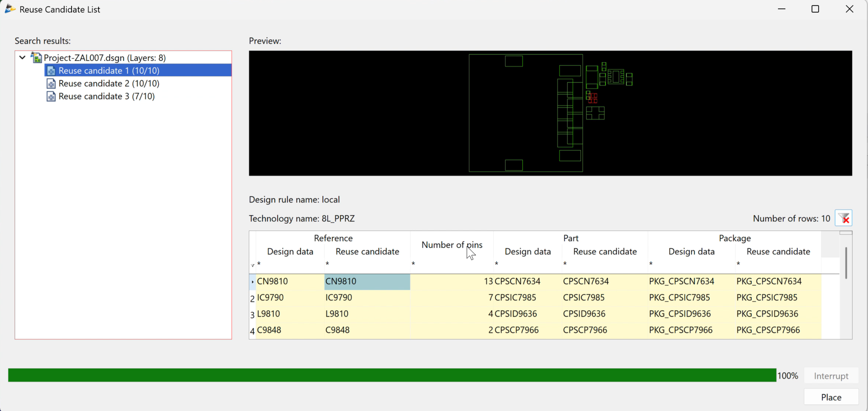Collapse the Project-ZAL007.dsgn tree node

point(23,57)
